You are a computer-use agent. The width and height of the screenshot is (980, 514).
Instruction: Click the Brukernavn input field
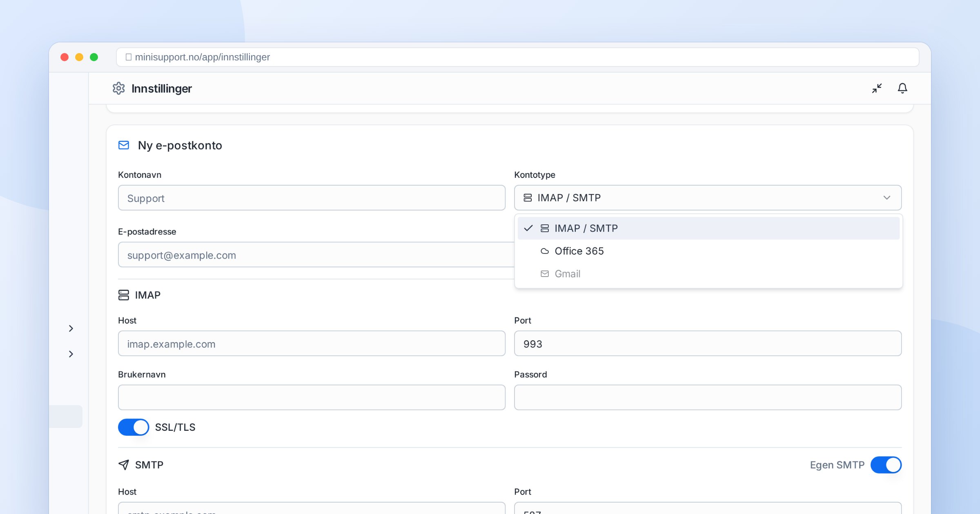(312, 397)
